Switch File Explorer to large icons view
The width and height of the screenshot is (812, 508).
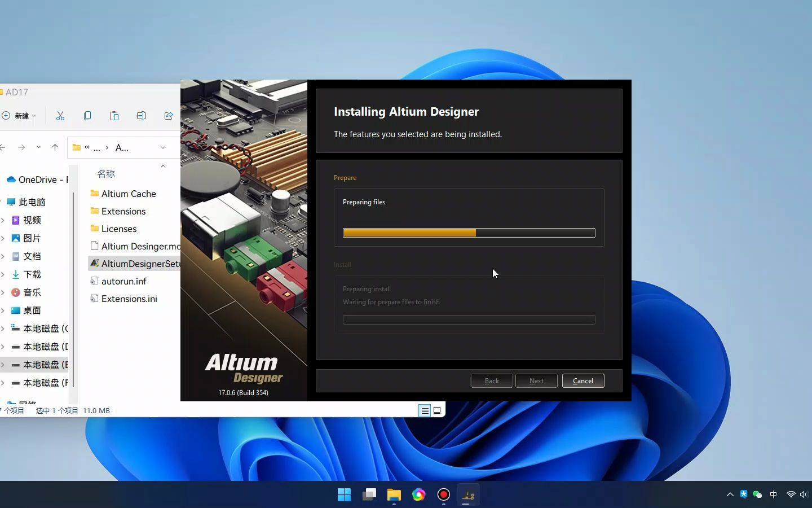tap(437, 410)
